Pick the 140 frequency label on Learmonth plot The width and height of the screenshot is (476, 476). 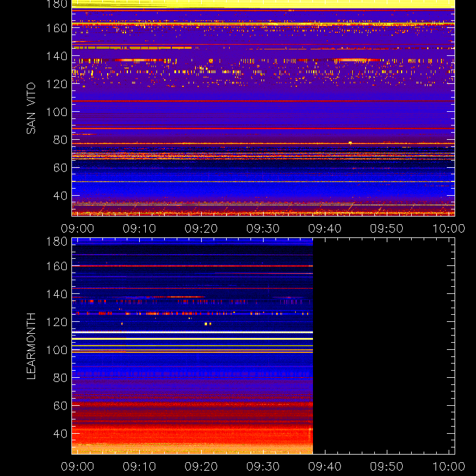tap(57, 294)
